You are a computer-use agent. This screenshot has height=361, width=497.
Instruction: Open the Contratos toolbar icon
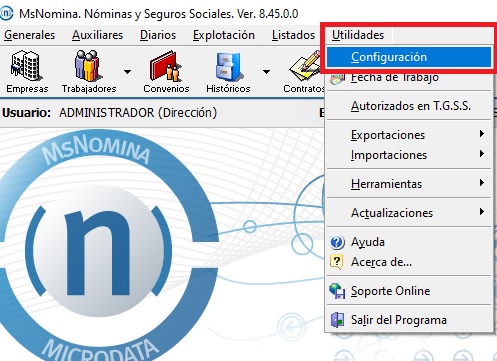[304, 72]
